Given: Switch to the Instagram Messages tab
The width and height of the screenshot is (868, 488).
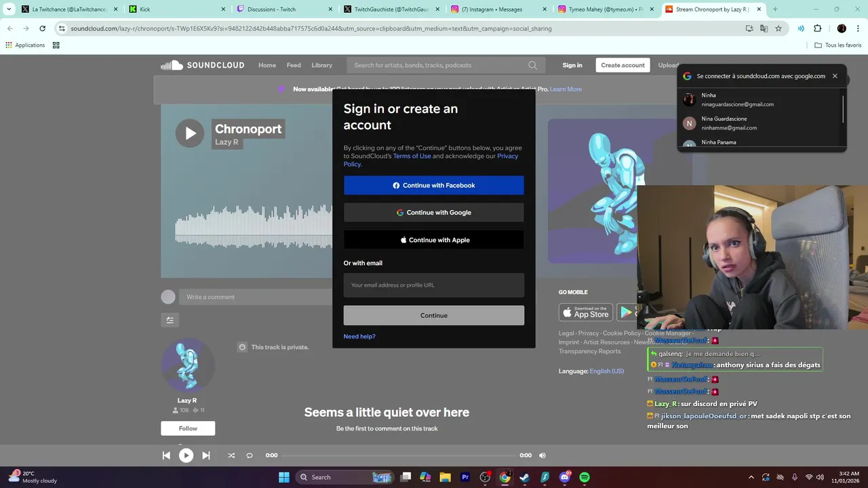Looking at the screenshot, I should (498, 9).
